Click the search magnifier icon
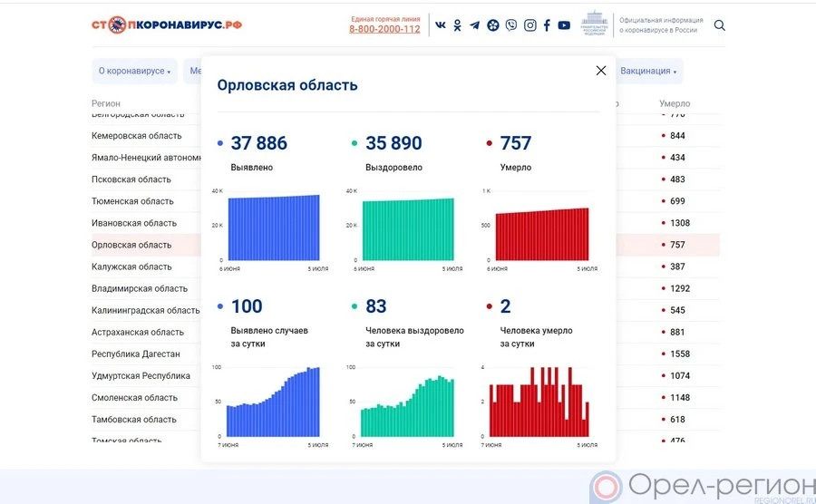816x504 pixels. click(720, 25)
